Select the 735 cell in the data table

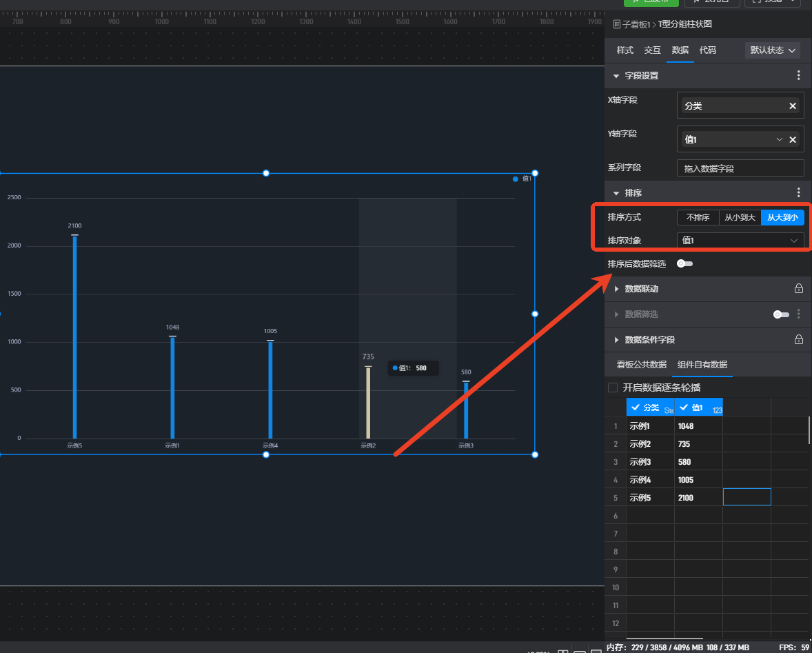point(698,444)
